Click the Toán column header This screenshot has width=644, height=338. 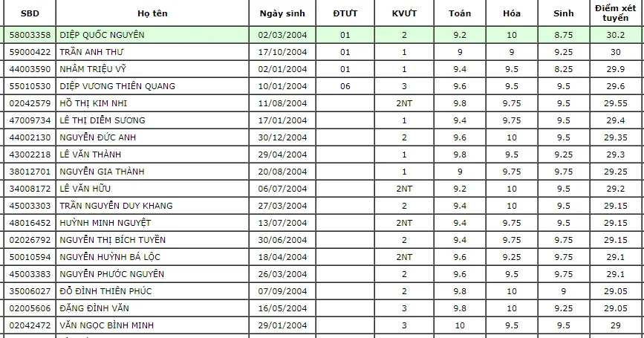(x=460, y=13)
